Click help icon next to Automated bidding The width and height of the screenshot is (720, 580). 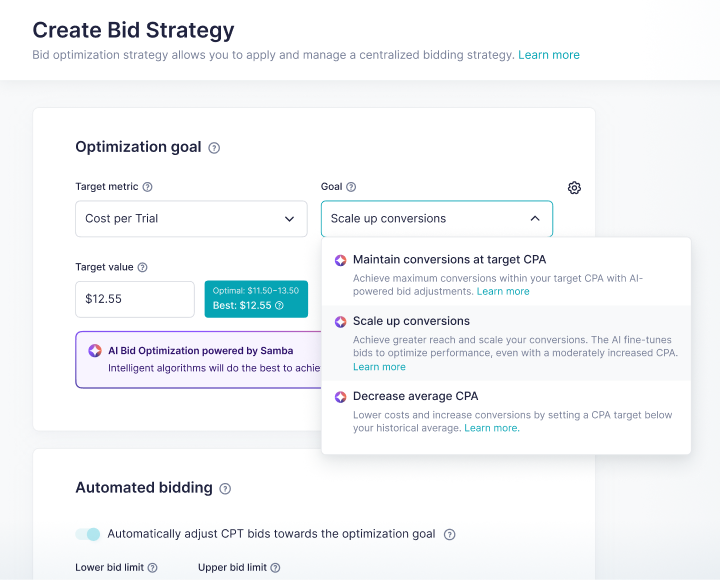(x=225, y=489)
